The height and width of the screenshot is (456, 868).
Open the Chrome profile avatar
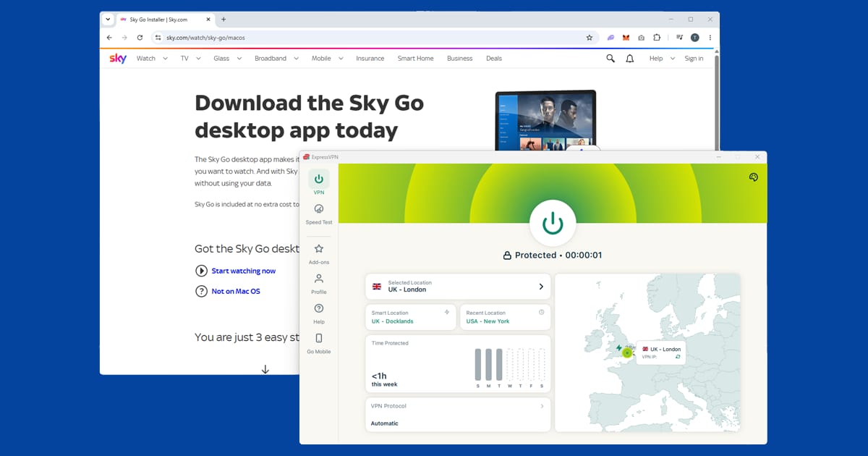tap(695, 38)
